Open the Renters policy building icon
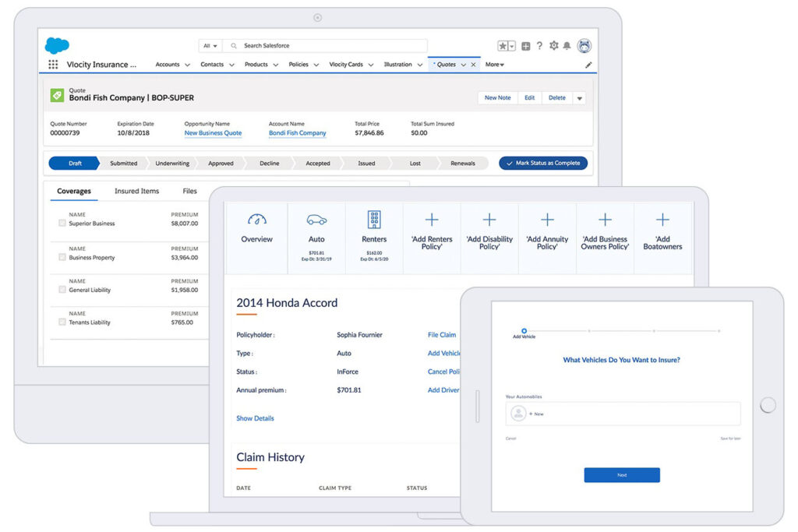 (x=373, y=220)
